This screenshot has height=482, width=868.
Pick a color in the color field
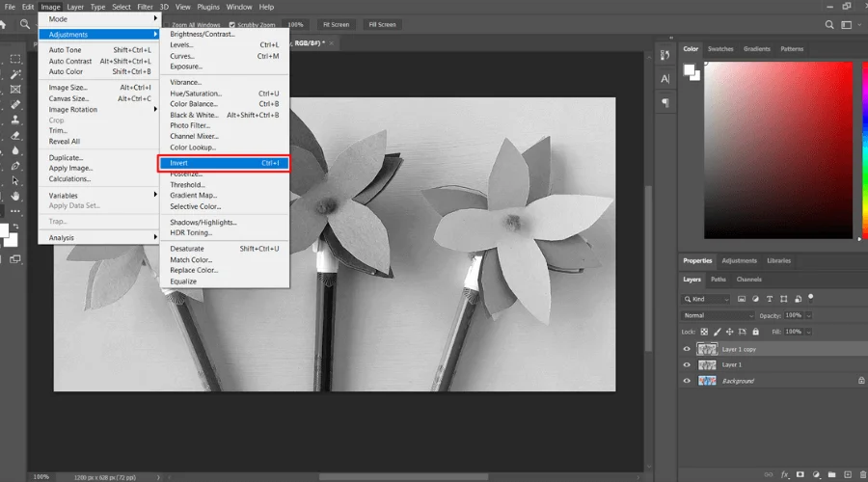click(x=778, y=150)
